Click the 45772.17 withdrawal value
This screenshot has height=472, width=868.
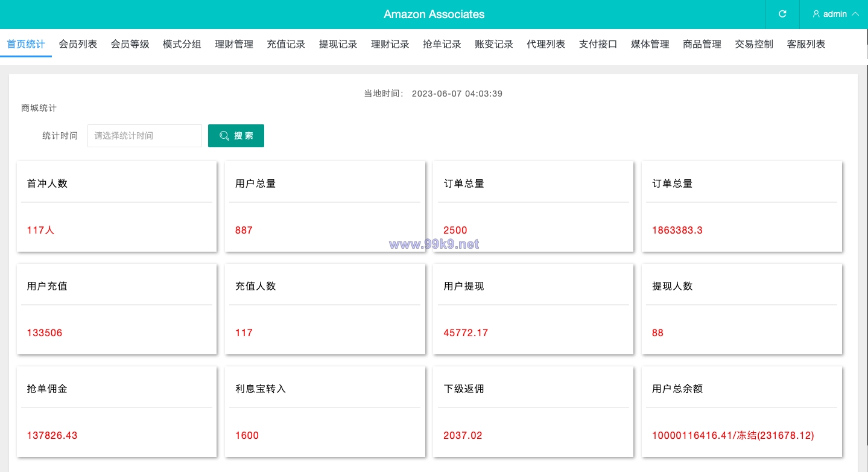[466, 333]
